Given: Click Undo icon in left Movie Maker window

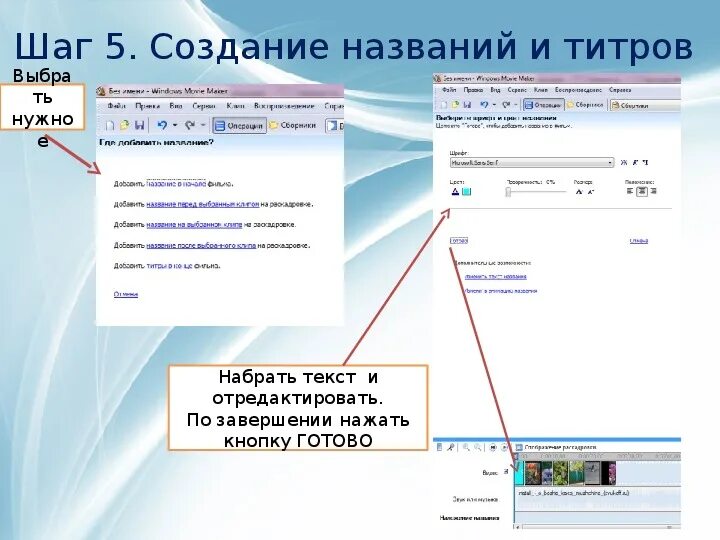Looking at the screenshot, I should (162, 125).
